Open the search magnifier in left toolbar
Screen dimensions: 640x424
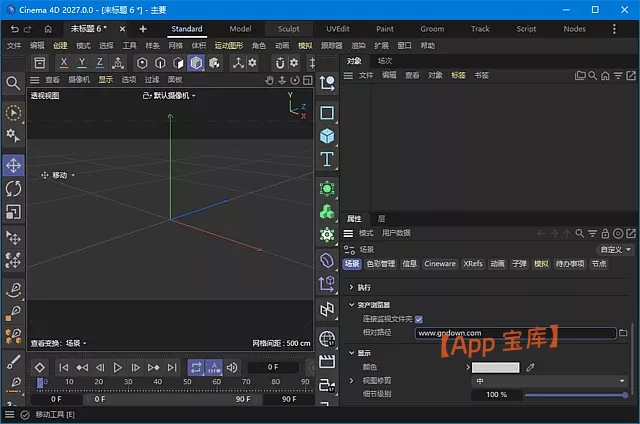13,83
